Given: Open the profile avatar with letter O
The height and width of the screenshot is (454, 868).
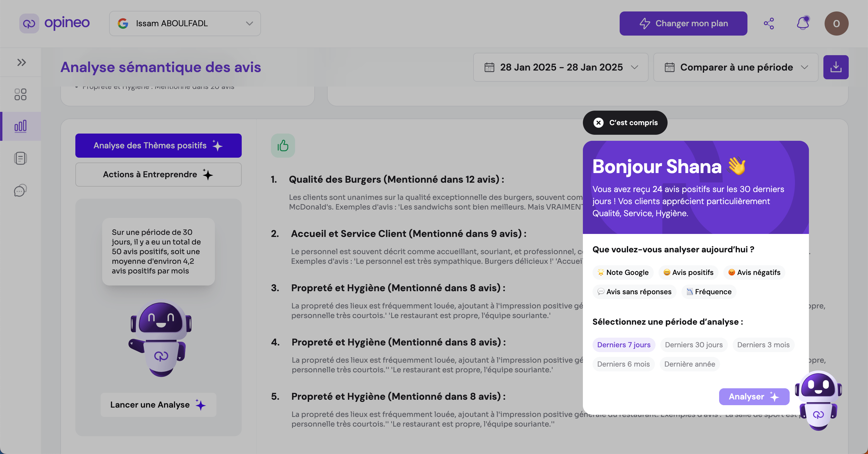Looking at the screenshot, I should (837, 23).
